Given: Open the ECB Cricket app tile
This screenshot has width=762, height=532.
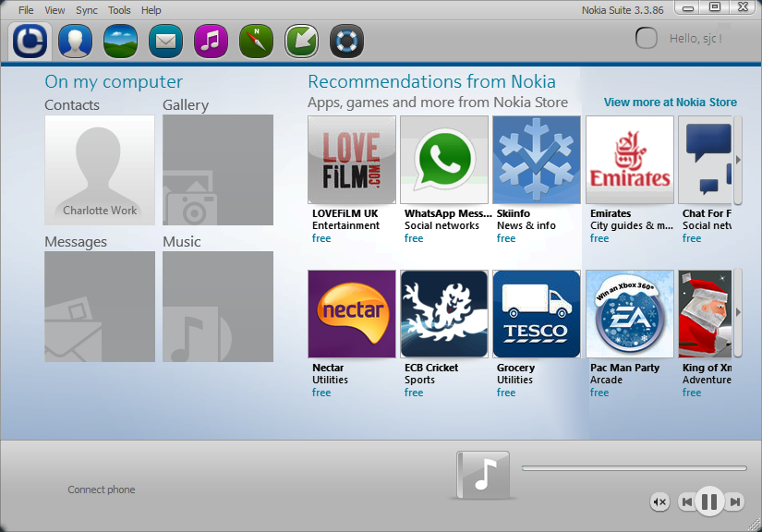Looking at the screenshot, I should (x=444, y=314).
